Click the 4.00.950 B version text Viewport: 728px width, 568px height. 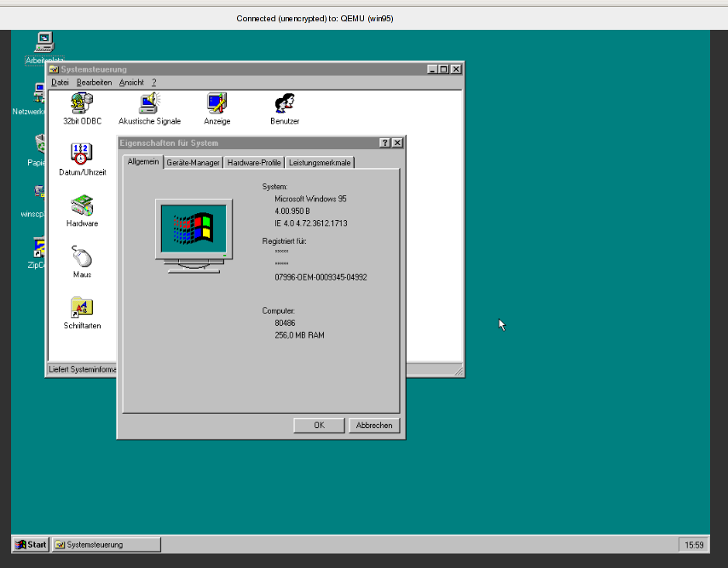coord(292,212)
